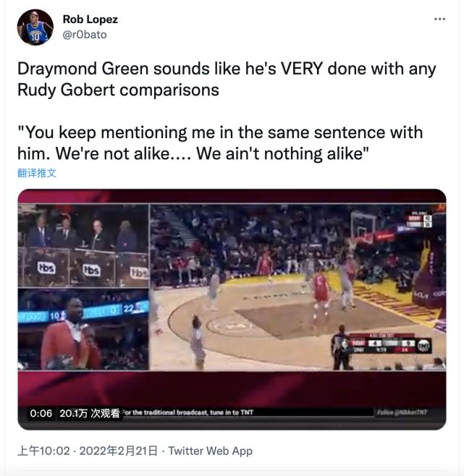
Task: Click the 2022年2月21日 date text
Action: [119, 451]
